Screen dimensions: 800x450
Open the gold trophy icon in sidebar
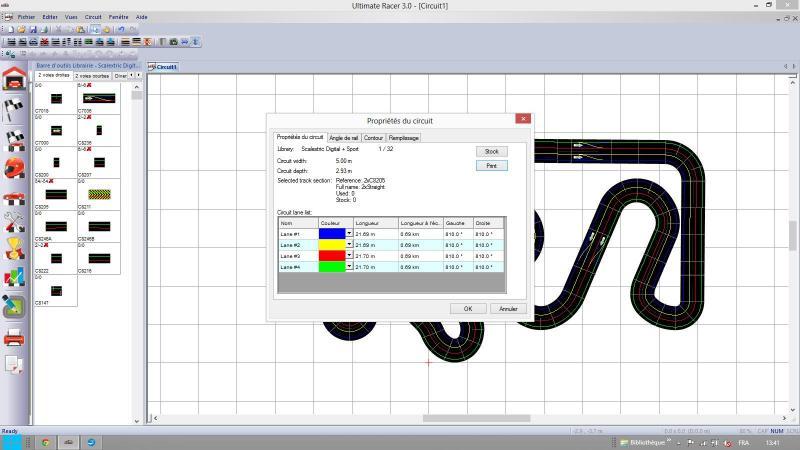14,250
